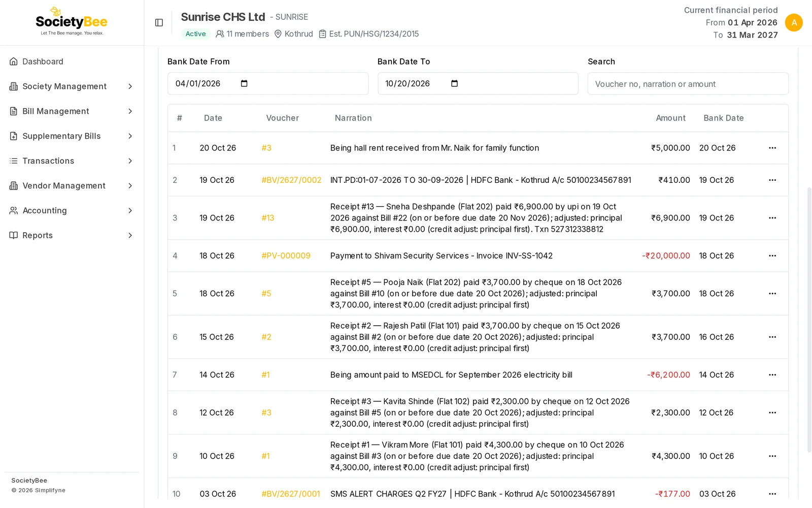Click the Sunrise CHS Ltd title
Viewport: 812px width, 508px height.
click(223, 17)
